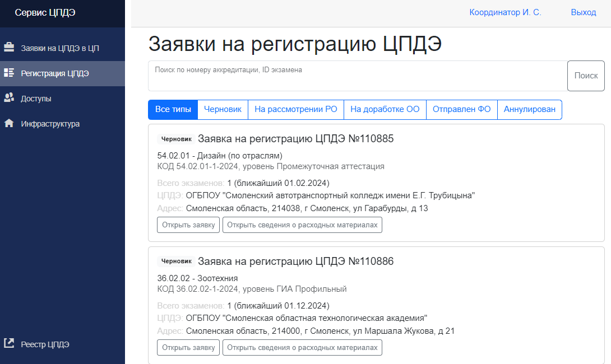Click the house icon beside Инфраструктура
This screenshot has width=611, height=364.
(9, 124)
